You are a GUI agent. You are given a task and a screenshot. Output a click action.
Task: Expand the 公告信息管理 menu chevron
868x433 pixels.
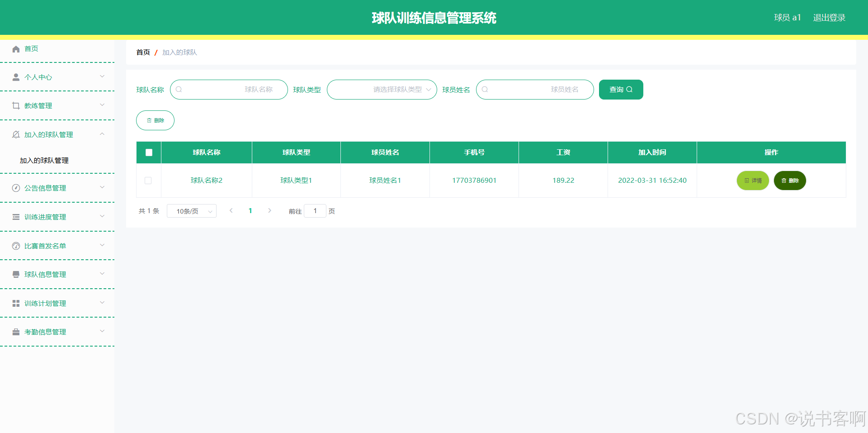(x=102, y=187)
